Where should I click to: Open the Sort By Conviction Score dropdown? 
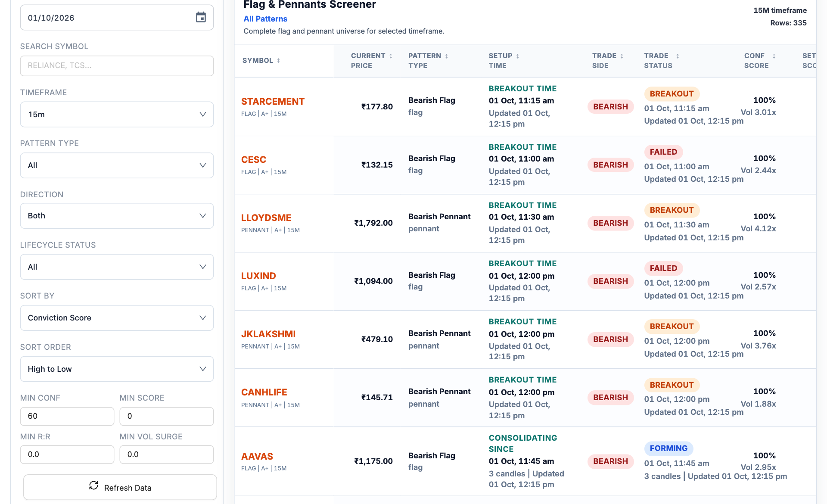[117, 318]
